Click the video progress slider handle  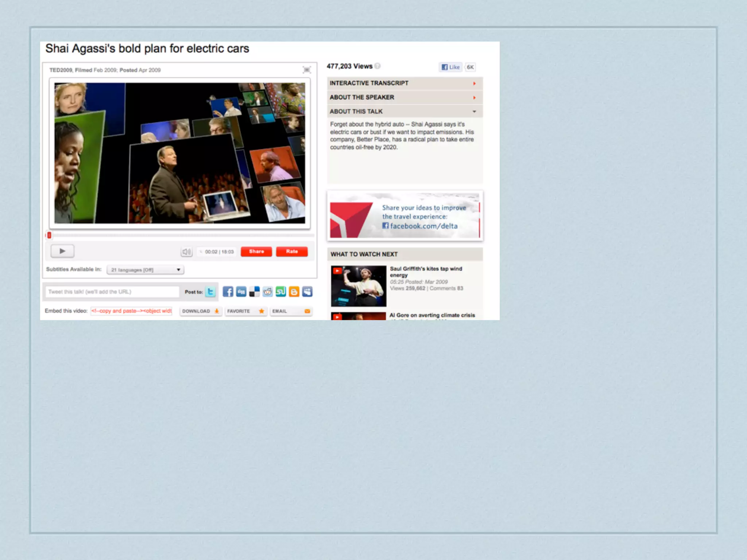tap(49, 235)
